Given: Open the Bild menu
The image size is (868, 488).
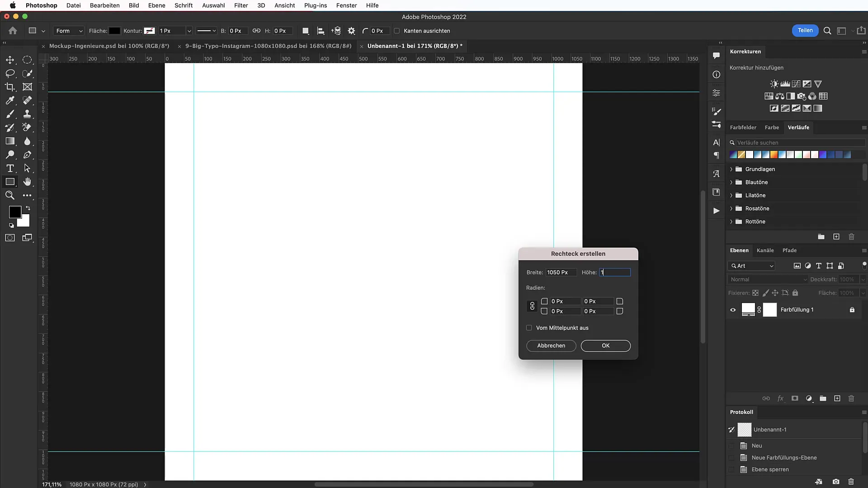Looking at the screenshot, I should [x=133, y=5].
